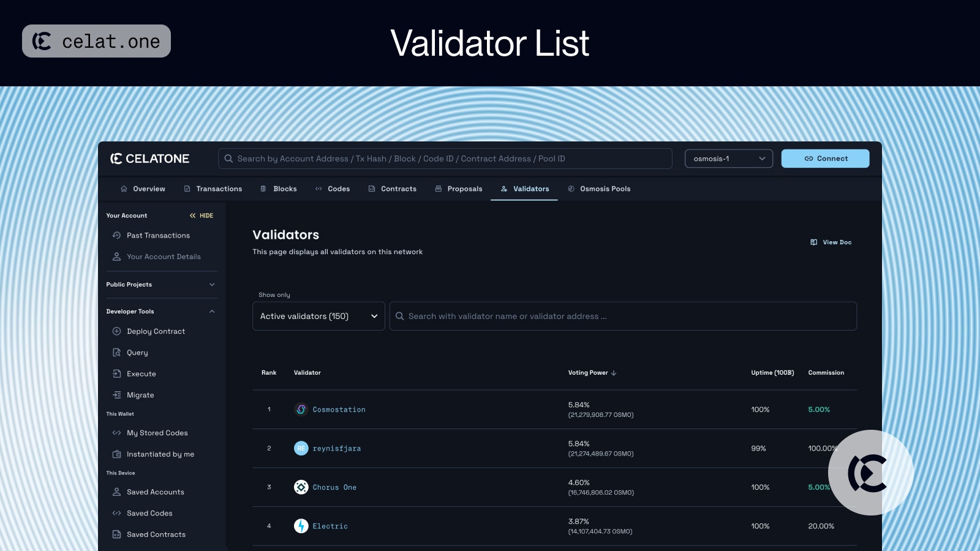Click the Commission column header
The height and width of the screenshot is (551, 980).
click(x=826, y=373)
